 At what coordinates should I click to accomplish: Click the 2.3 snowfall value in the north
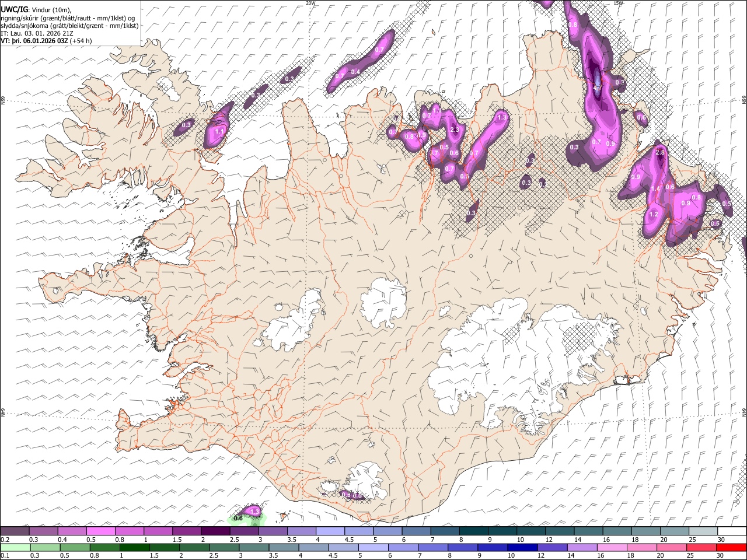(455, 130)
